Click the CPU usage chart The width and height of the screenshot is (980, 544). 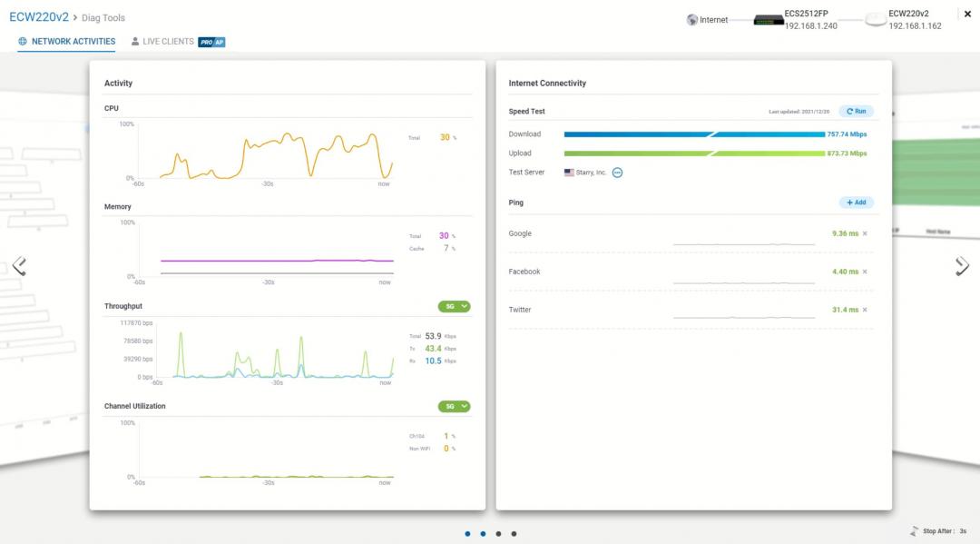pyautogui.click(x=266, y=153)
